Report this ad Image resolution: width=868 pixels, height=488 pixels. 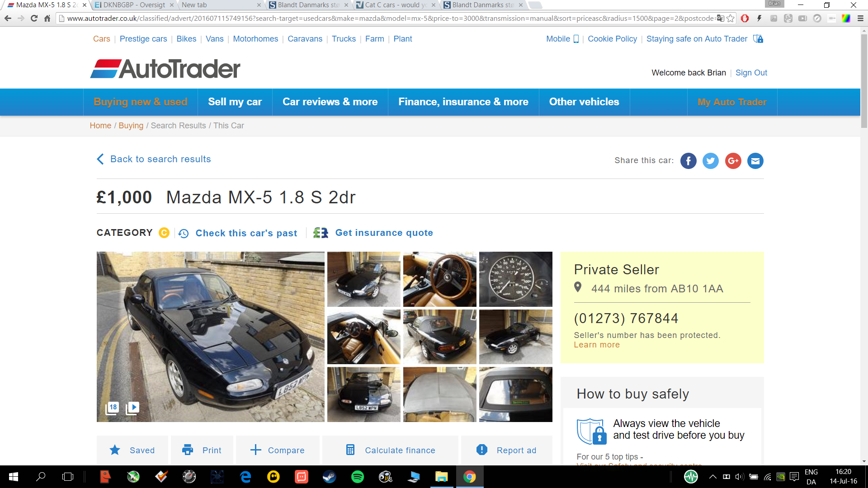(507, 450)
